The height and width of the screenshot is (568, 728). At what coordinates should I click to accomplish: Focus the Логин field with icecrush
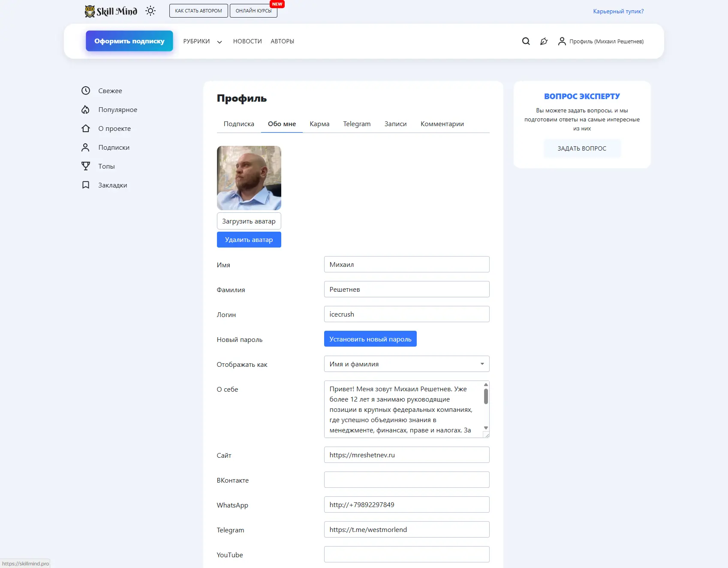[406, 314]
